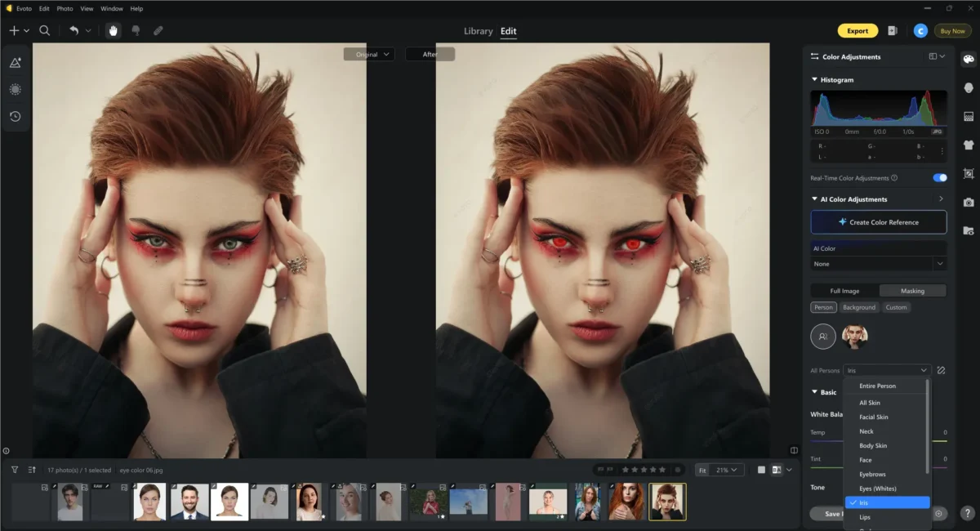Switch to side-by-side compare view
This screenshot has width=980, height=531.
pos(777,470)
